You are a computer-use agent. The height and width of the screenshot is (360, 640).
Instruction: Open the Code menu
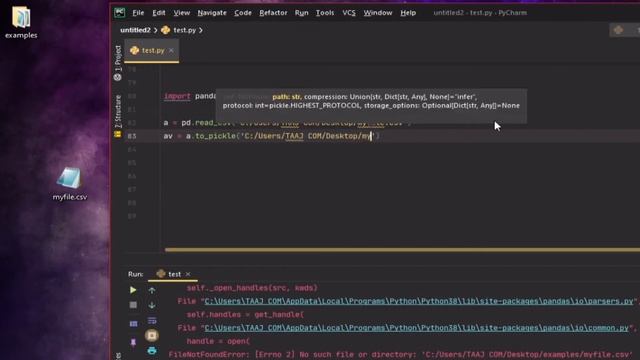pos(243,13)
